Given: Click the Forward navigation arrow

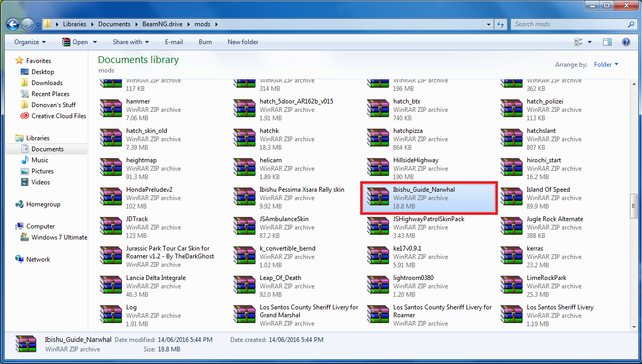Looking at the screenshot, I should point(28,24).
